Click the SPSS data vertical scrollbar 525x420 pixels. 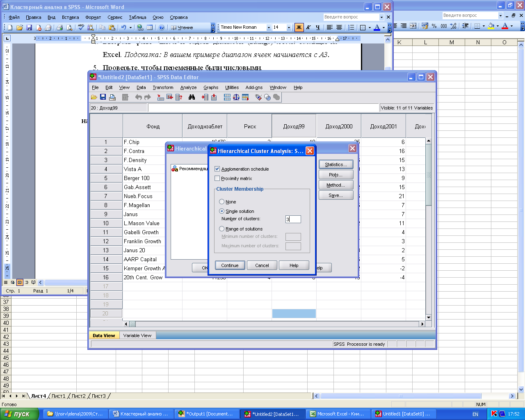(429, 229)
